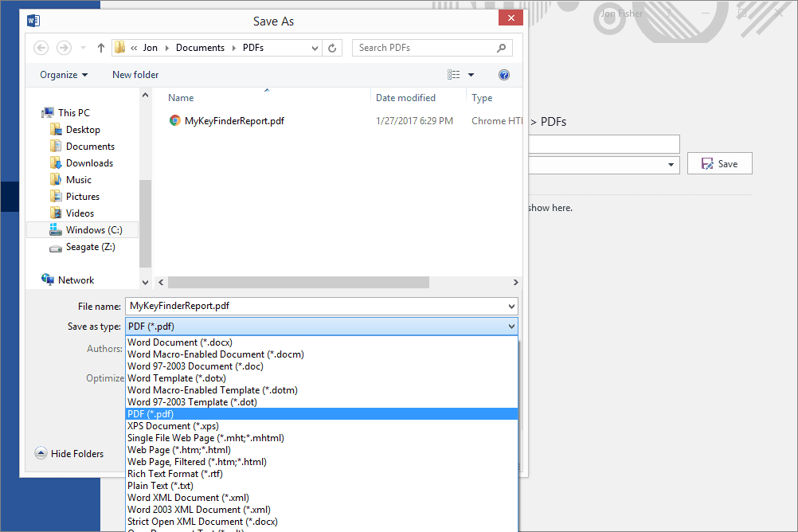This screenshot has height=532, width=798.
Task: Click Hide Folders link
Action: pos(76,454)
